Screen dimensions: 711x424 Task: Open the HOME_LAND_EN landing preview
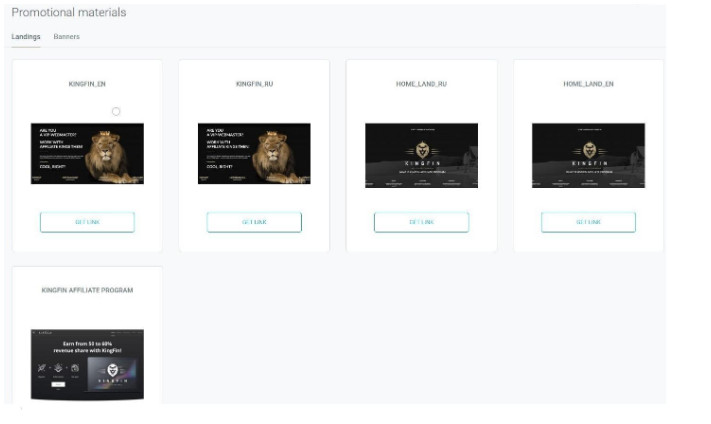(x=588, y=155)
